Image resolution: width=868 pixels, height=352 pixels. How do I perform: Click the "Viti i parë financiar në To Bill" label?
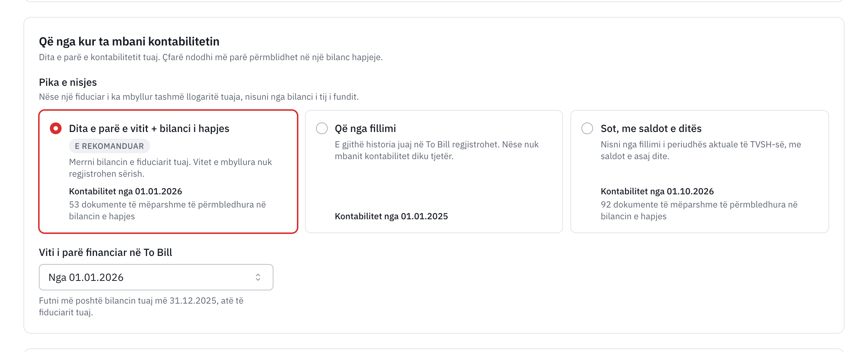[106, 252]
